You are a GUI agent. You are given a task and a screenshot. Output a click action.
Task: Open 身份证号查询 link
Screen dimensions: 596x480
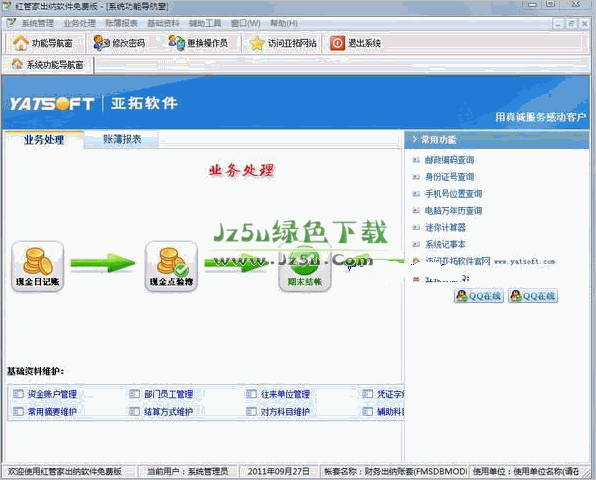(x=449, y=177)
